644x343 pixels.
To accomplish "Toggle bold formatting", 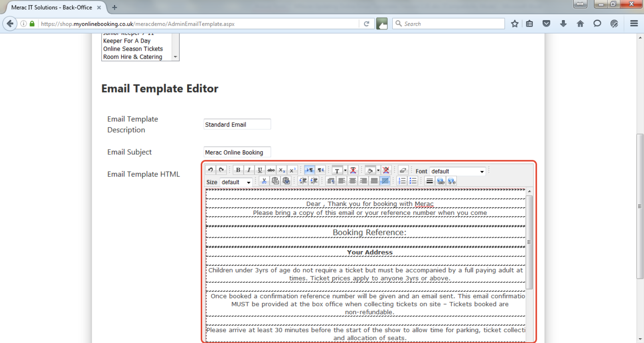I will (x=238, y=170).
